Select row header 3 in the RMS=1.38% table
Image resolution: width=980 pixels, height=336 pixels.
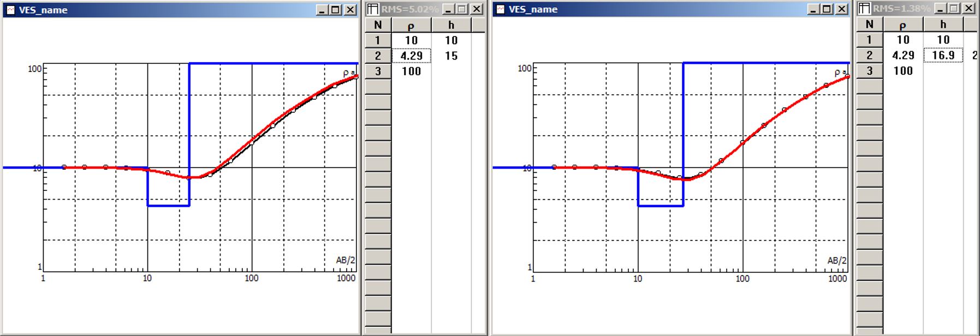[x=870, y=70]
